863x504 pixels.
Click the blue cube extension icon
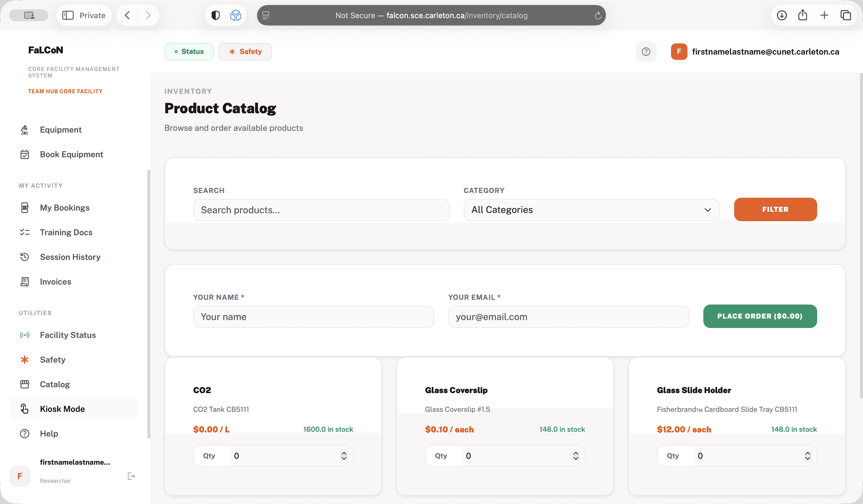[x=236, y=15]
